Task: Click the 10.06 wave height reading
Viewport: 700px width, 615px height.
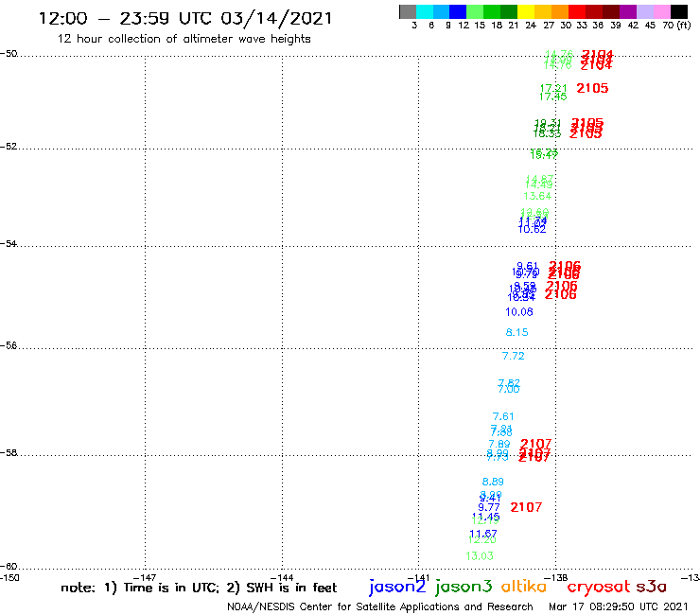Action: 519,312
